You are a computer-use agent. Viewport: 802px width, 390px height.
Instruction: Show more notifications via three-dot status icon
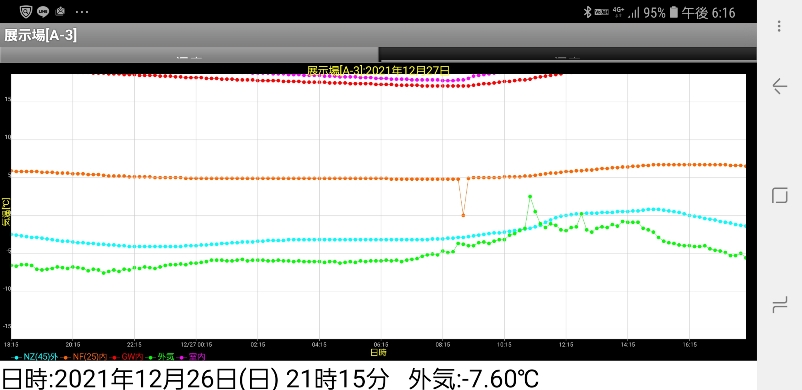point(82,12)
